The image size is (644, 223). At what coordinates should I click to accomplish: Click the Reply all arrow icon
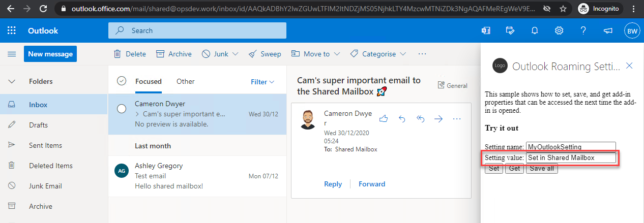420,119
